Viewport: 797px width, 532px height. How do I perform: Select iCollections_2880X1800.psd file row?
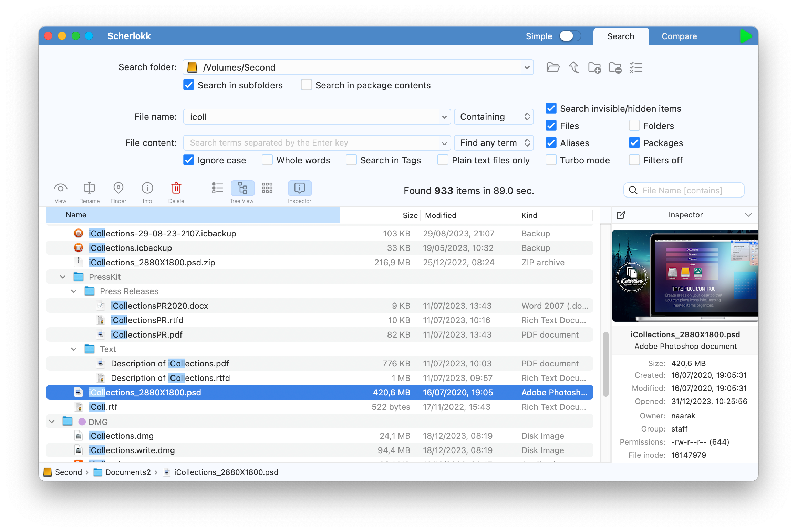pos(321,392)
